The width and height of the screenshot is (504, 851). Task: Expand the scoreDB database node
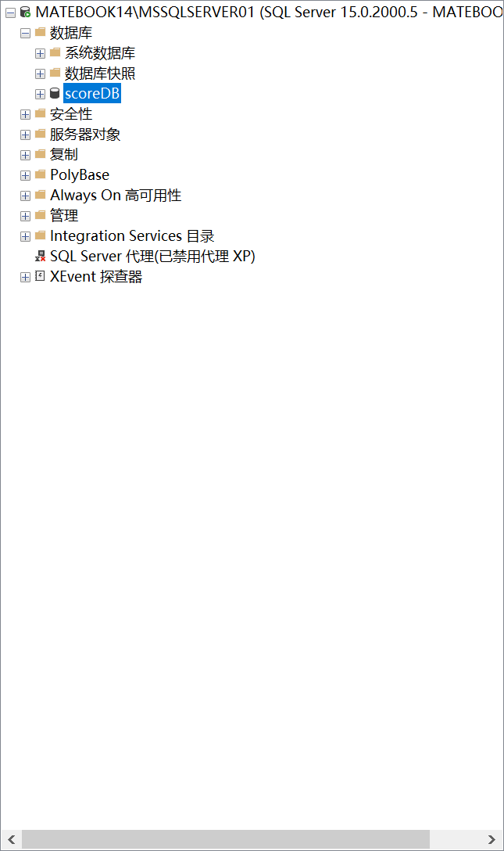coord(40,94)
